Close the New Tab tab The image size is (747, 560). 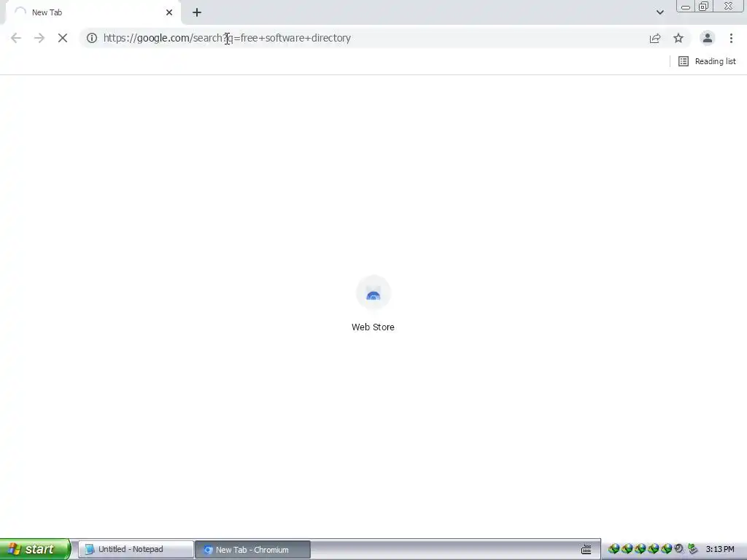(x=169, y=12)
